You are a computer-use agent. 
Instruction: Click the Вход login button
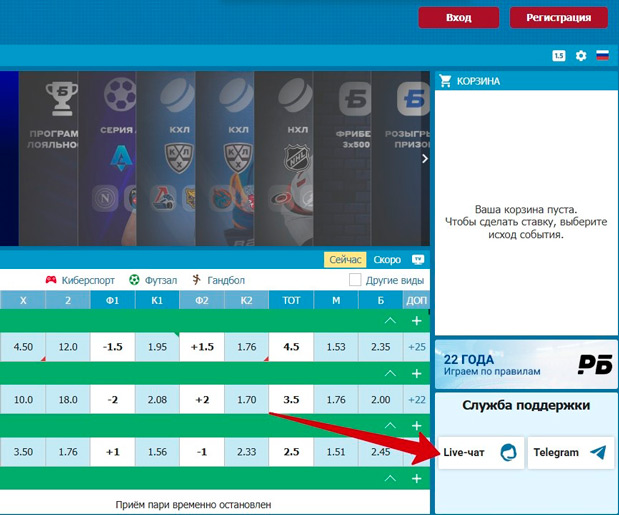458,17
